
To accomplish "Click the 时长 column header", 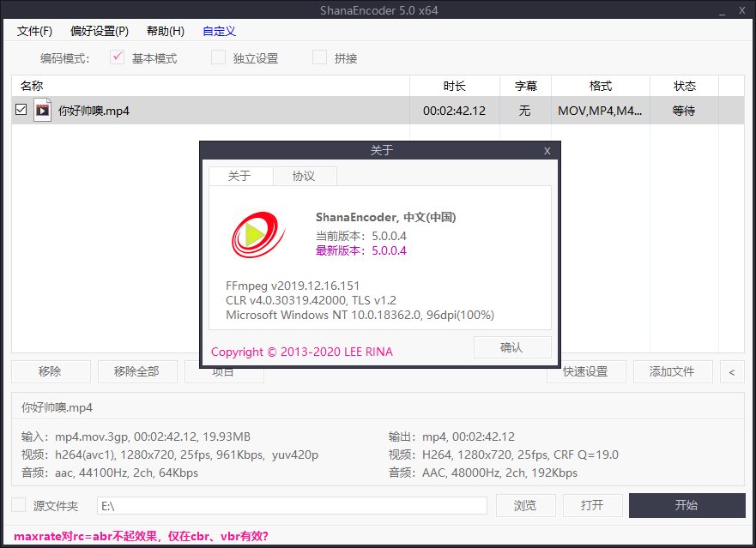I will 455,86.
